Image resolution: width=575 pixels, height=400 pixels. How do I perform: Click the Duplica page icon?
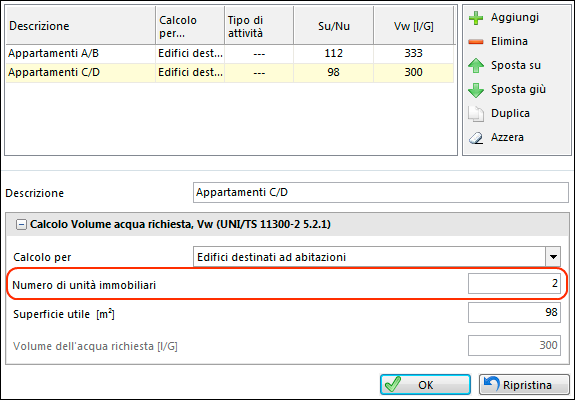[x=476, y=114]
